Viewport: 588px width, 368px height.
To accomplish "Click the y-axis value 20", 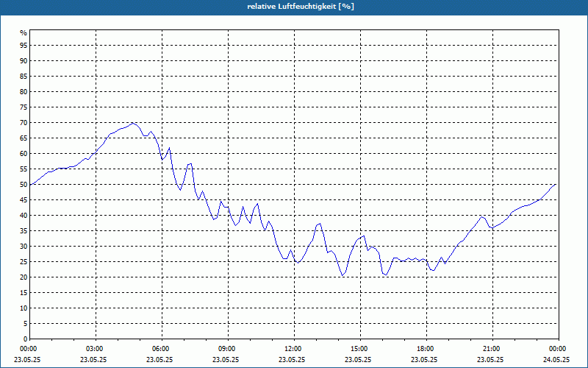I will click(x=24, y=277).
